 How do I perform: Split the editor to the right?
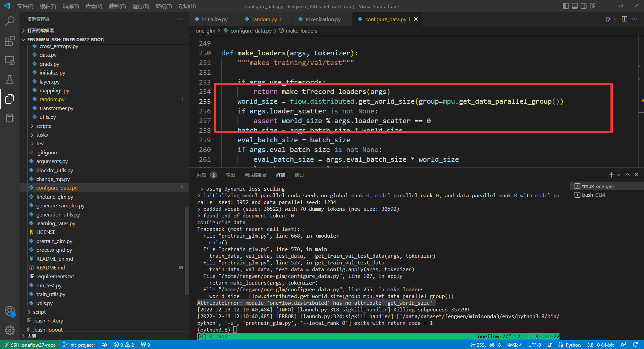pos(625,19)
